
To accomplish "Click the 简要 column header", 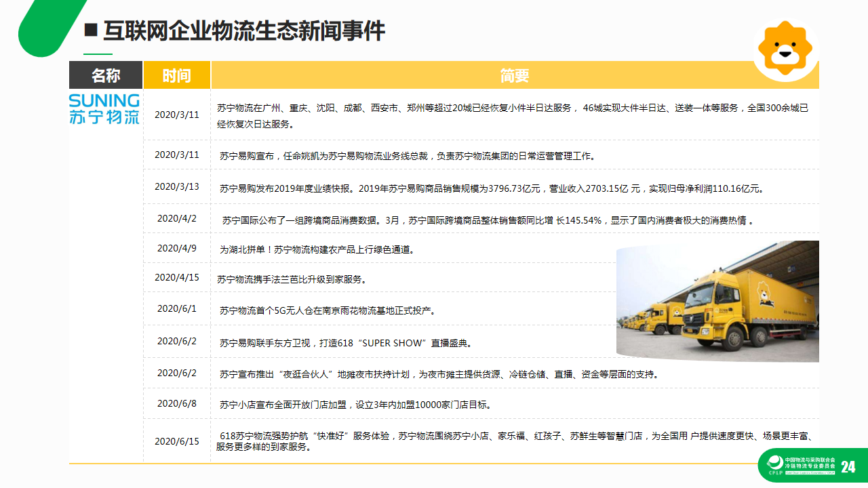I will pos(514,75).
